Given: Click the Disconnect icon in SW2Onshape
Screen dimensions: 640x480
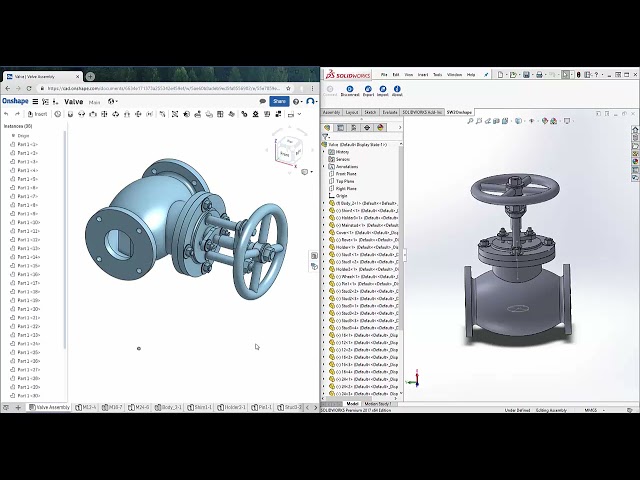Looking at the screenshot, I should pyautogui.click(x=350, y=91).
